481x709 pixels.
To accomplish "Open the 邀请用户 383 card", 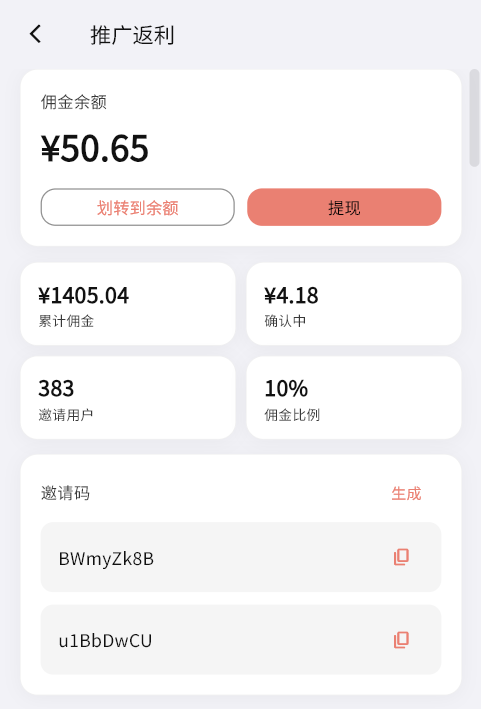I will [128, 397].
